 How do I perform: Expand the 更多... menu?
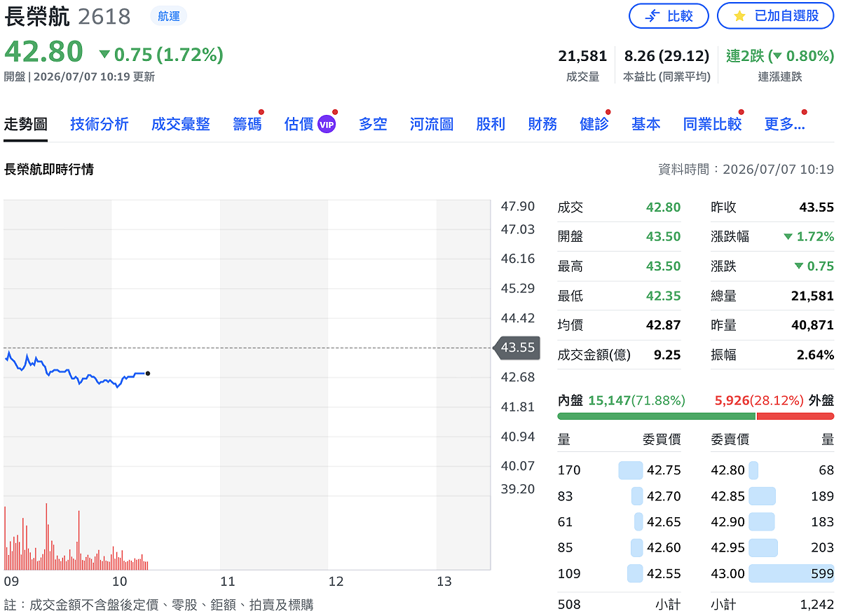click(x=784, y=124)
